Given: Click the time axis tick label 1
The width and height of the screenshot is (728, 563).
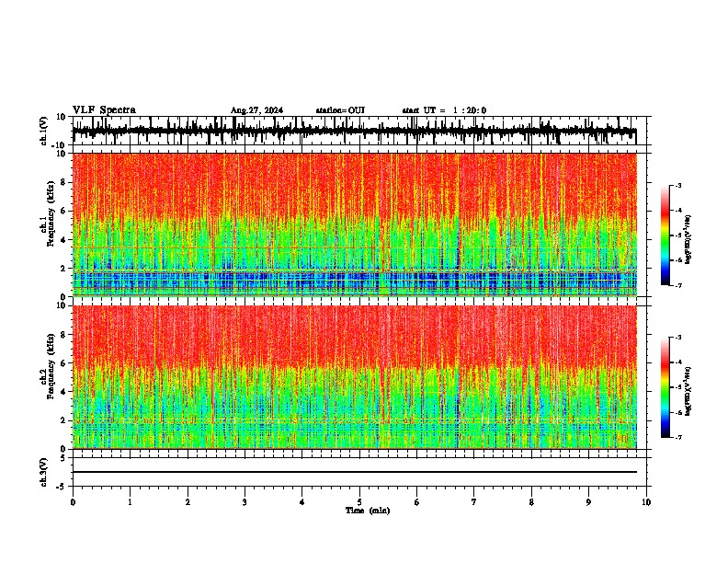Looking at the screenshot, I should (130, 502).
